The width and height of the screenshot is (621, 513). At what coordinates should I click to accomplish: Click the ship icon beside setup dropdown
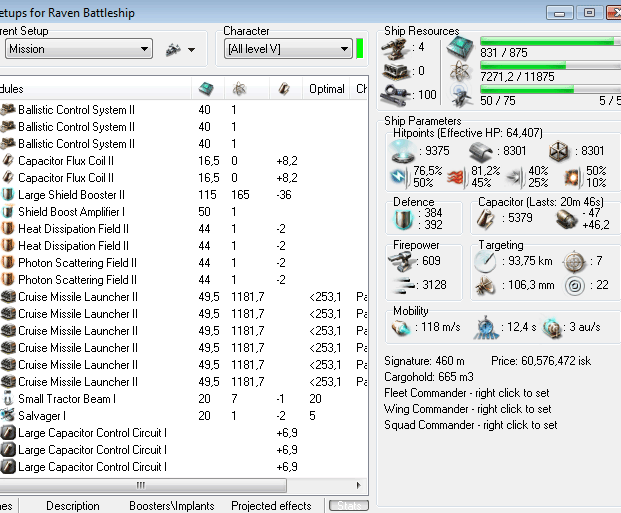click(173, 50)
